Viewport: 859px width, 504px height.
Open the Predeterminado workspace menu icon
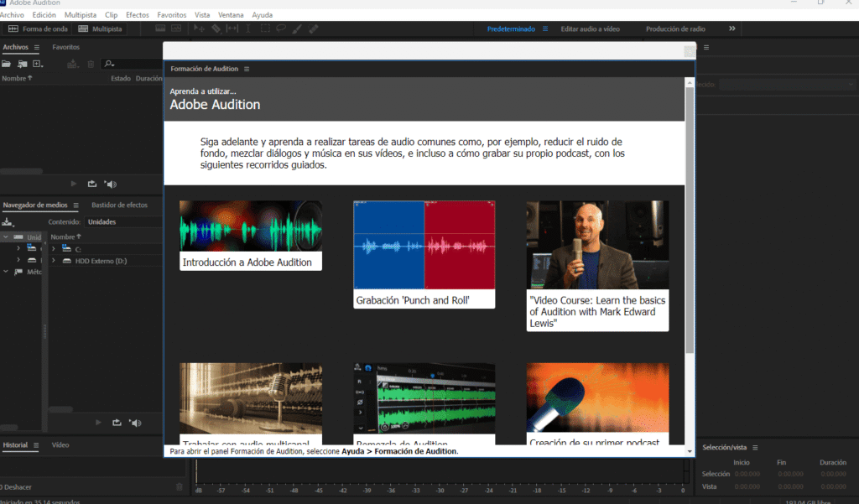(x=545, y=29)
